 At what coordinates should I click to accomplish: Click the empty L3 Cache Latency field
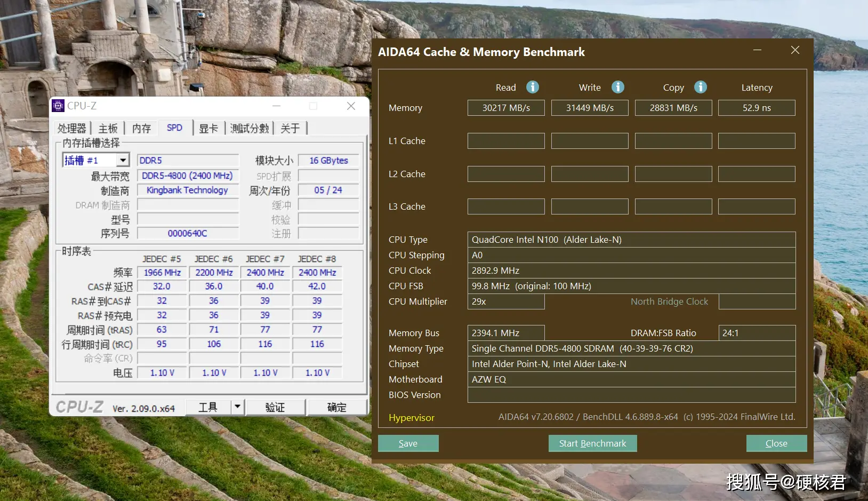pos(757,206)
